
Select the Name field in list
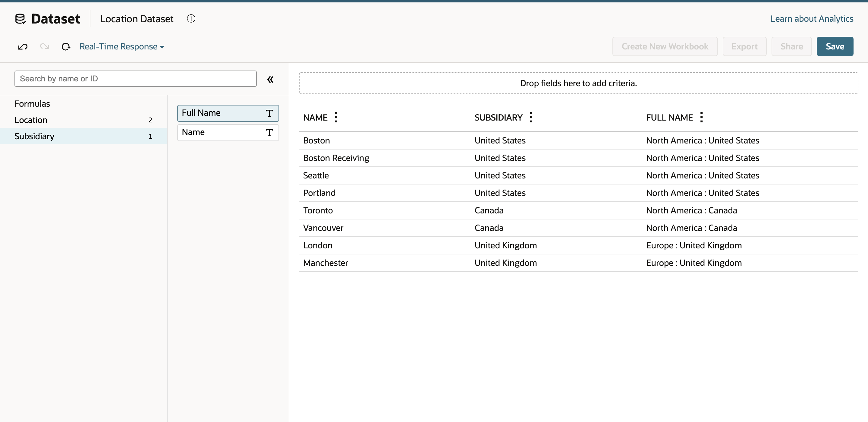(x=228, y=132)
